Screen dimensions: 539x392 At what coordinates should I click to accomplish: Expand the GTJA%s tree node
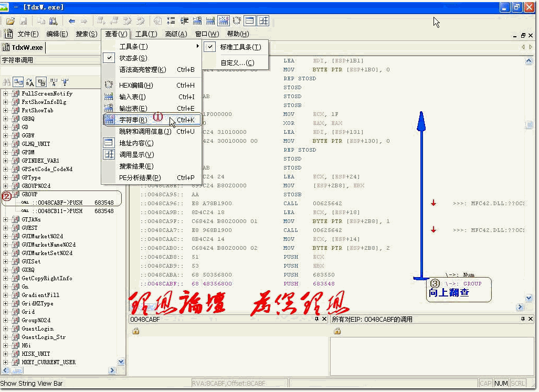[x=5, y=219]
